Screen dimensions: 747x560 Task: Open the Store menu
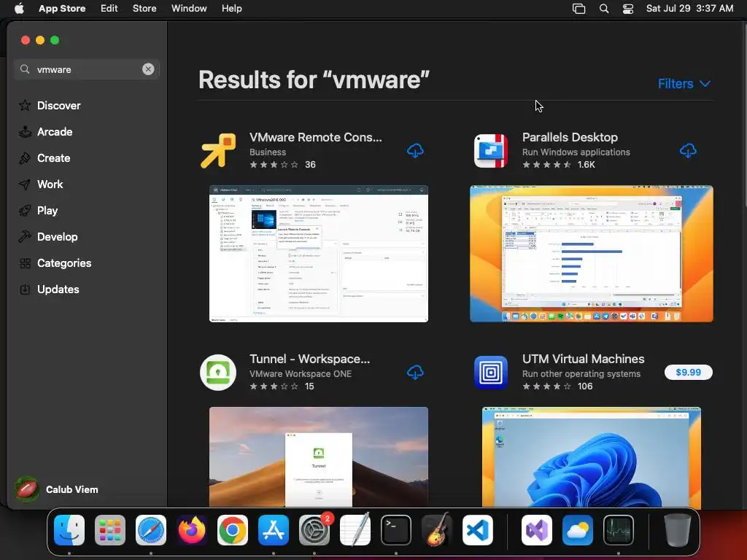tap(144, 9)
